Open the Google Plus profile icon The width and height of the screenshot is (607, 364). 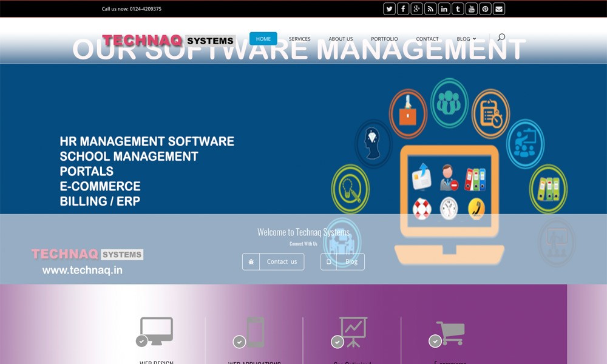tap(416, 8)
